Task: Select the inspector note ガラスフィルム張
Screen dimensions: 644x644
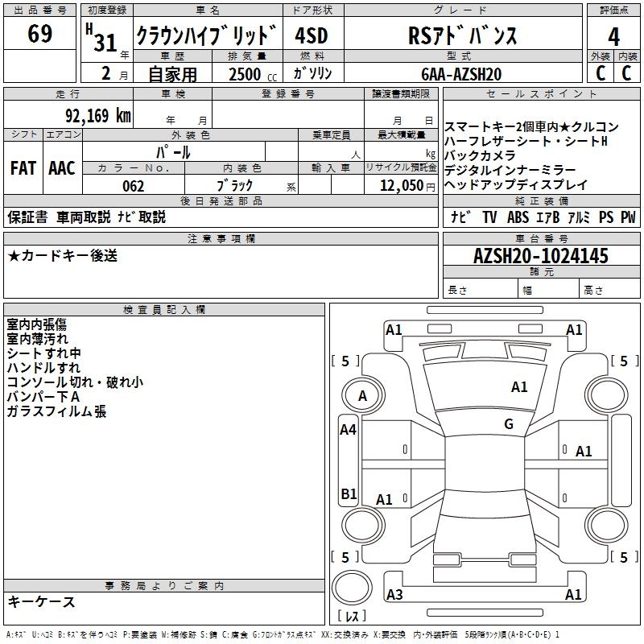Action: (56, 411)
